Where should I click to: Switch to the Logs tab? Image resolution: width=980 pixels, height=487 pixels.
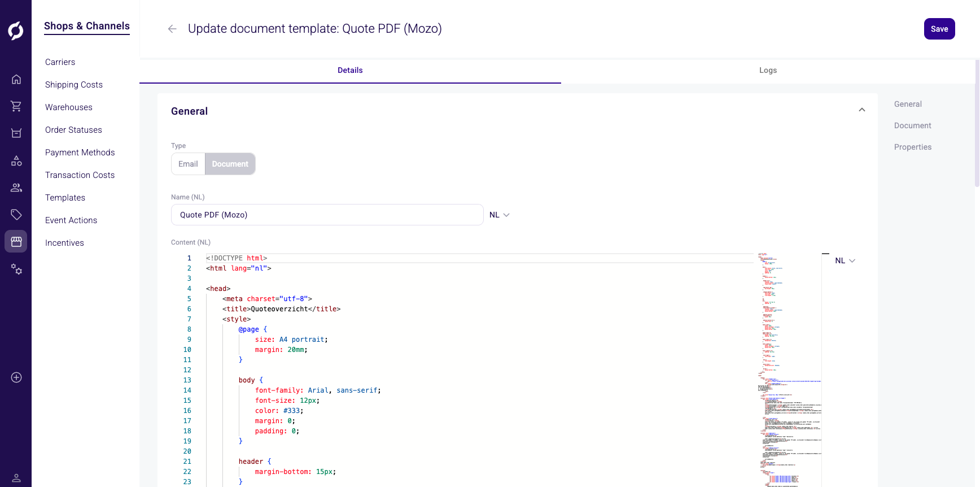[768, 71]
